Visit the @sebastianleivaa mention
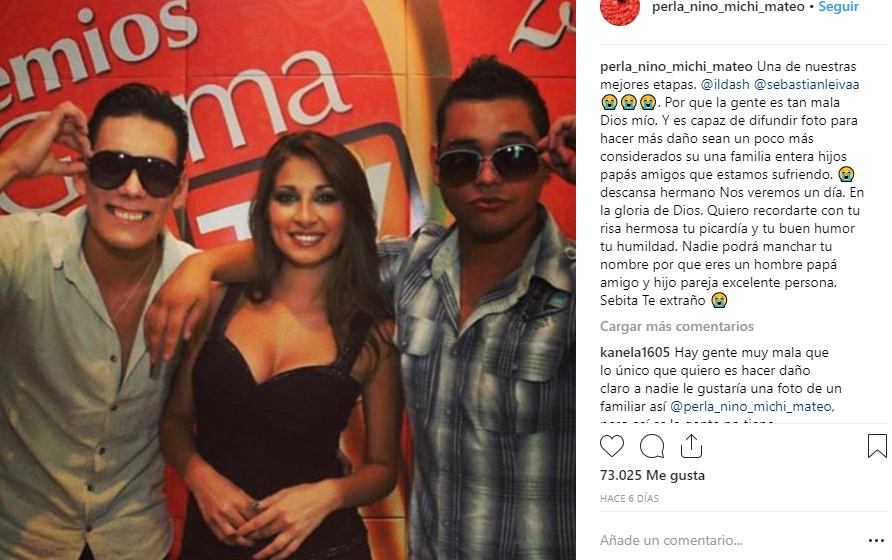This screenshot has width=892, height=560. (807, 85)
